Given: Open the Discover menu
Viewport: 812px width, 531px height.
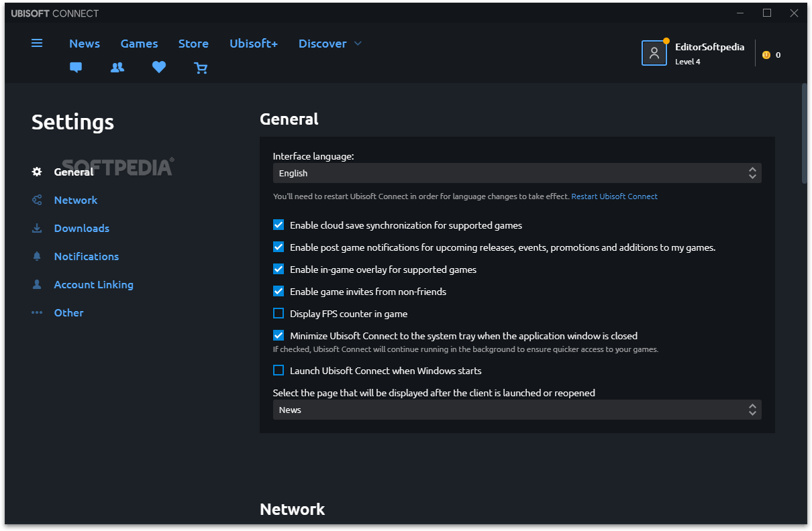Looking at the screenshot, I should pos(323,44).
